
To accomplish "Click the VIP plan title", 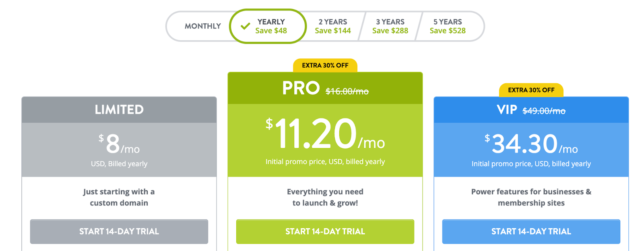I will click(x=507, y=110).
